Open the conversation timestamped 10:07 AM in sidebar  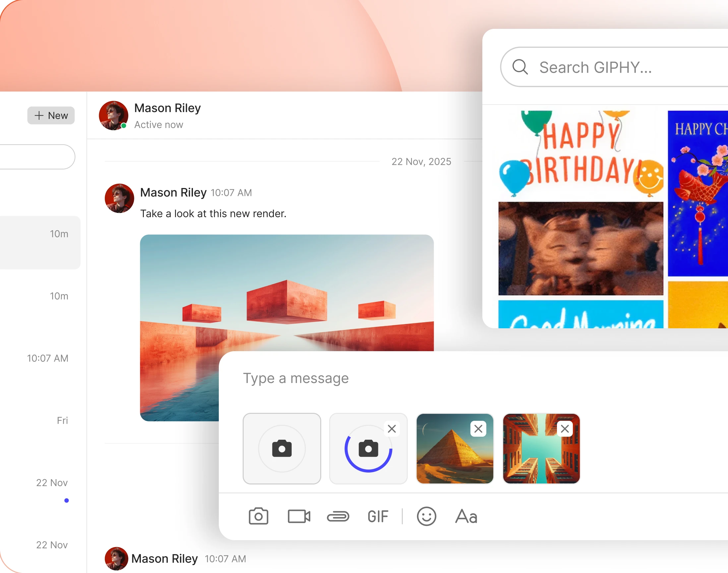click(40, 367)
